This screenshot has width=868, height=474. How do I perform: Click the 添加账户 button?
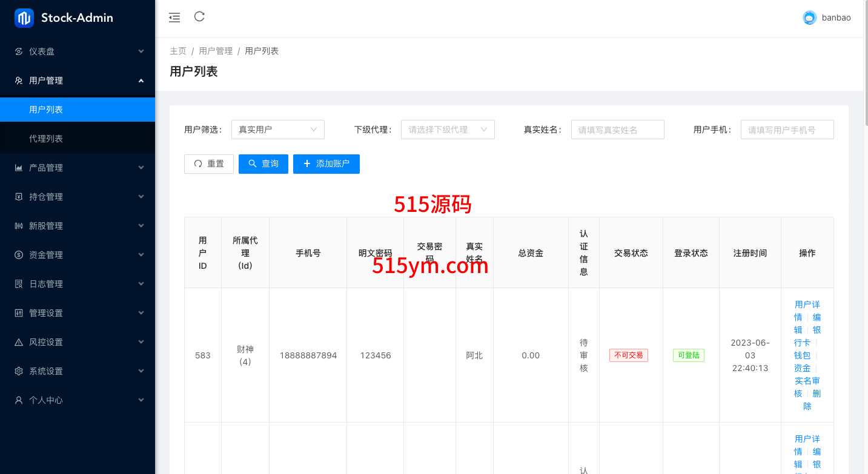(x=326, y=164)
